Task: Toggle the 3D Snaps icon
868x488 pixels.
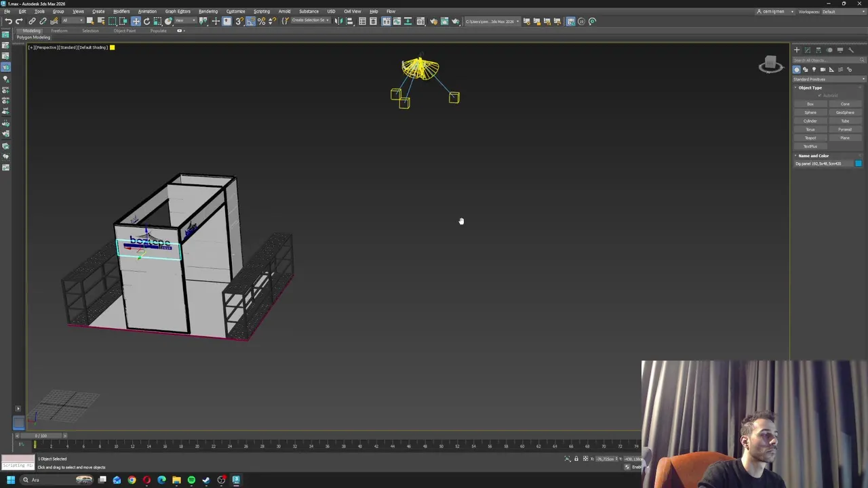Action: pyautogui.click(x=239, y=21)
